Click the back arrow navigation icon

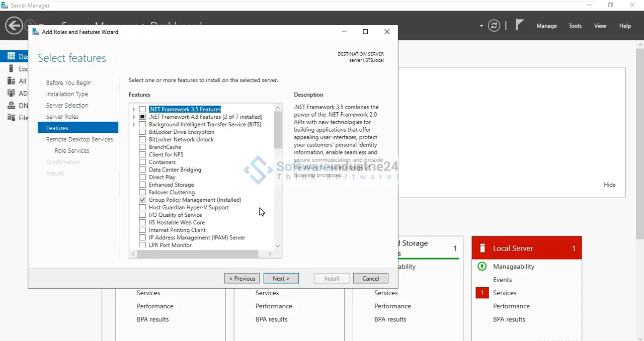(x=14, y=25)
